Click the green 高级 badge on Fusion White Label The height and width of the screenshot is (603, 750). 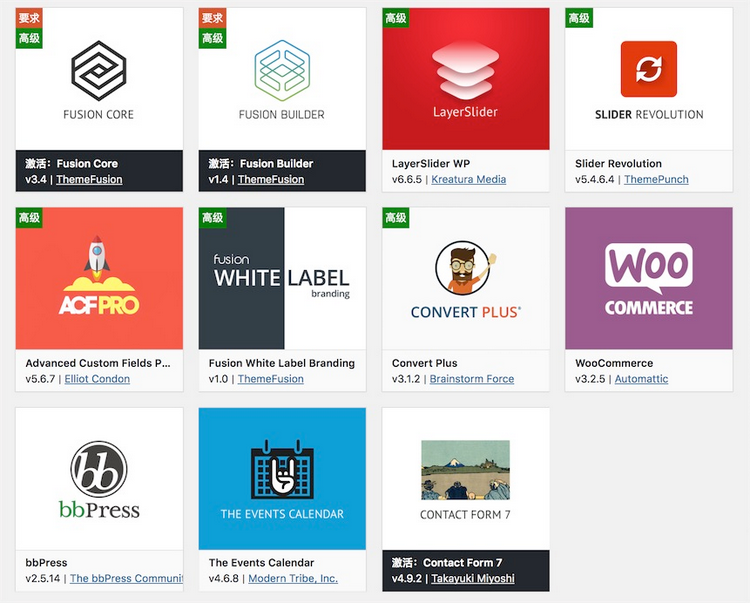[212, 218]
